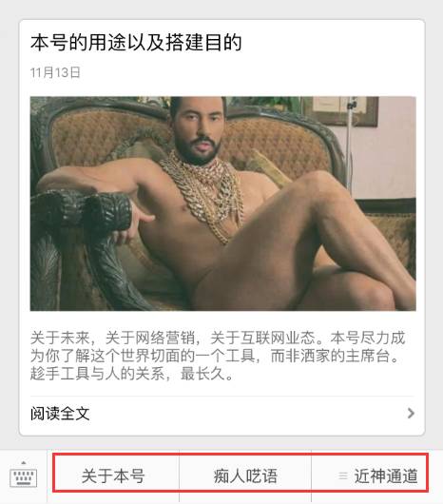
Task: Click the right chevron arrow next to 阅读全文
Action: click(x=411, y=413)
